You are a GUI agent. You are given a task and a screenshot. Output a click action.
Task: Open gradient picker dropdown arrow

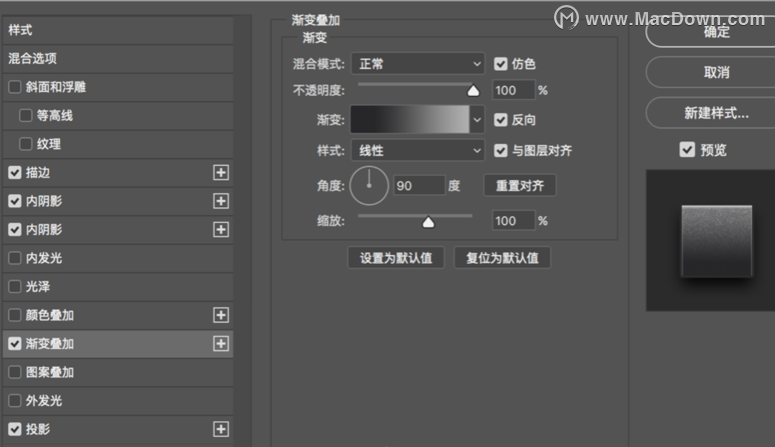click(477, 120)
